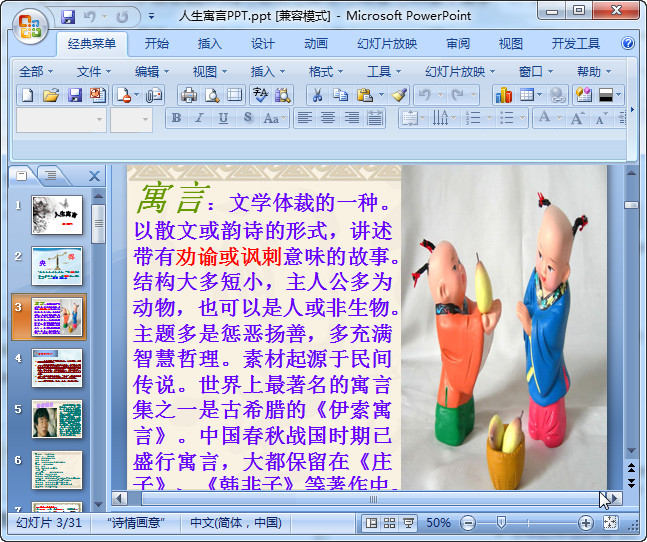This screenshot has width=647, height=542.
Task: Click the Copy icon
Action: (x=340, y=95)
